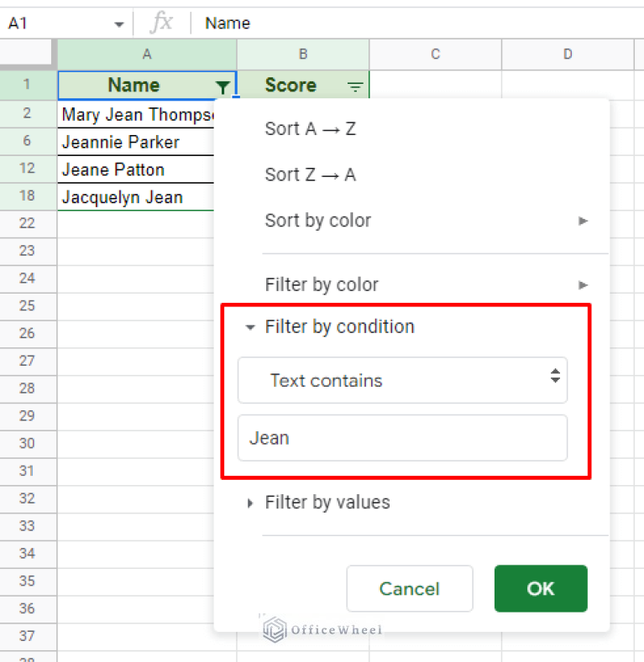Click the fx formula icon
Screen dimensions: 644x662
click(161, 23)
